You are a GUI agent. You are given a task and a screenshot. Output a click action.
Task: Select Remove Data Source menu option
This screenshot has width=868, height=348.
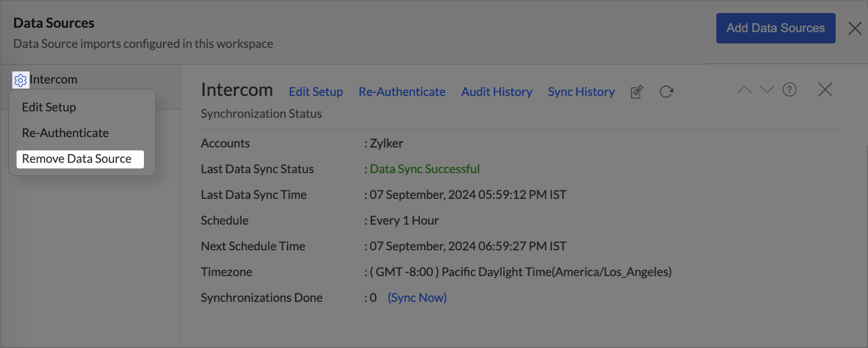[77, 159]
